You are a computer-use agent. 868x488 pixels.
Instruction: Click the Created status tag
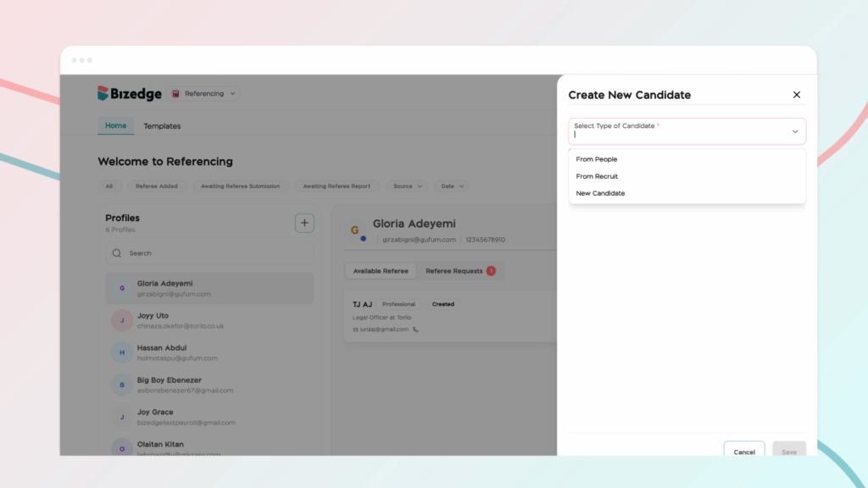[442, 304]
